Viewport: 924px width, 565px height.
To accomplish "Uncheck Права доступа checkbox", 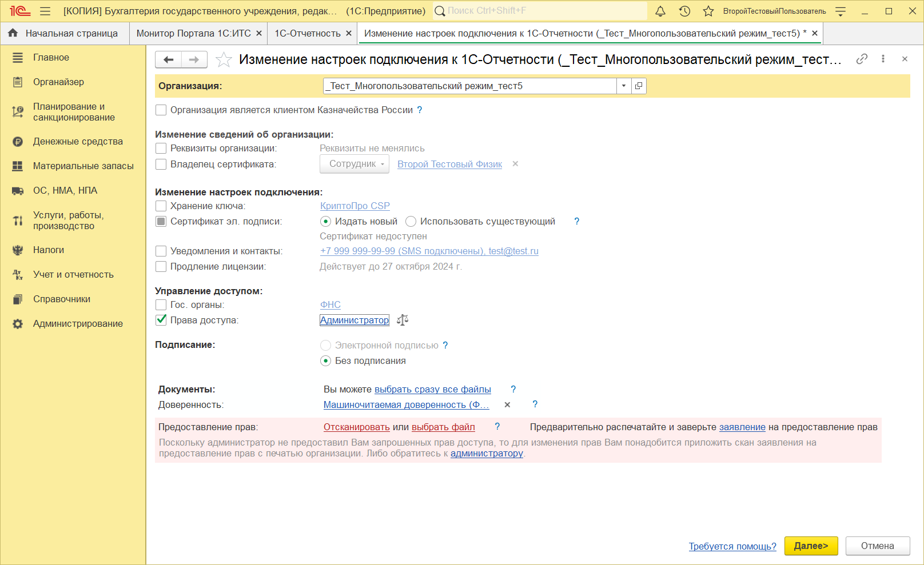I will pyautogui.click(x=161, y=320).
